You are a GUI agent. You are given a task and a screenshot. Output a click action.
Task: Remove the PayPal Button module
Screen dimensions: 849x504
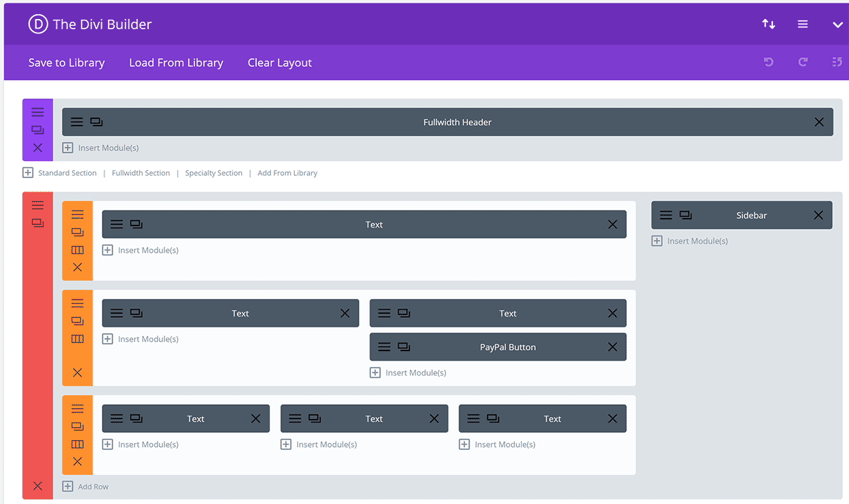[613, 347]
